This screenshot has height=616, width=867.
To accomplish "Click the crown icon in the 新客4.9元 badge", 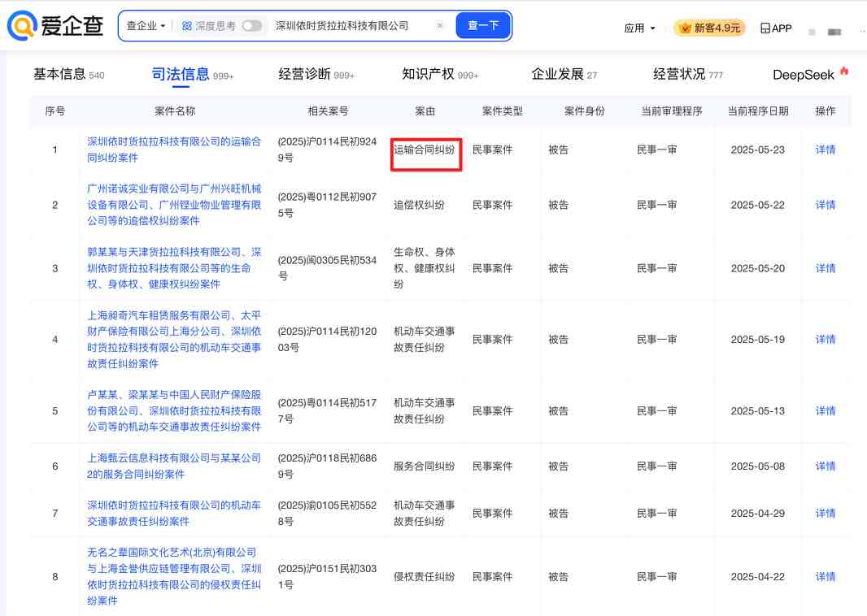I will (x=686, y=28).
